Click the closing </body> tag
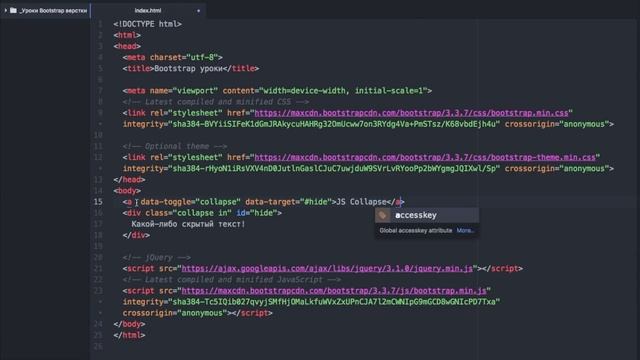The height and width of the screenshot is (360, 640). coord(129,324)
